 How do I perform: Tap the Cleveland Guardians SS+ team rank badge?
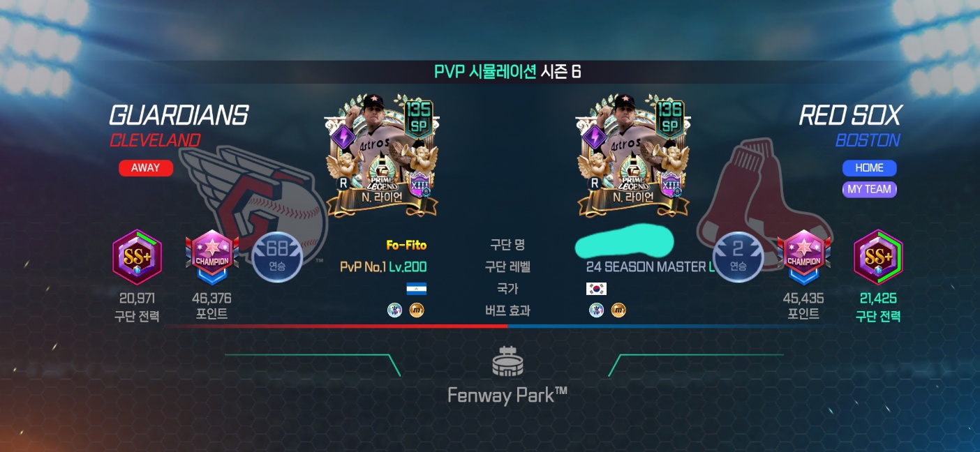coord(137,257)
